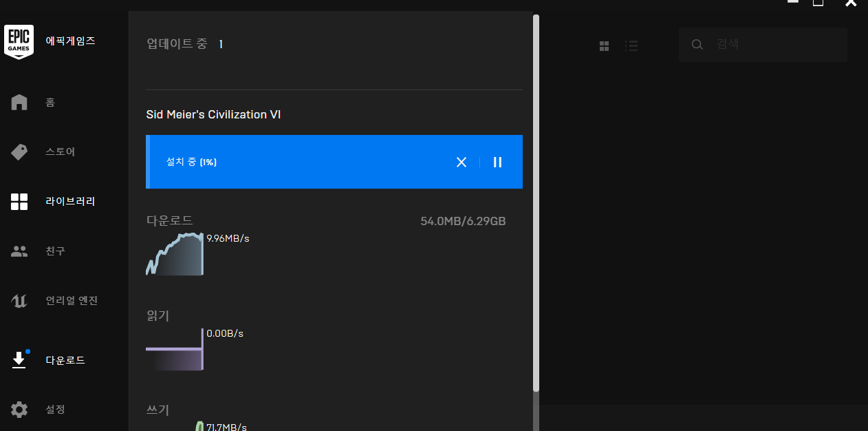Click the 다운로드 arrow icon
This screenshot has width=868, height=431.
tap(19, 360)
